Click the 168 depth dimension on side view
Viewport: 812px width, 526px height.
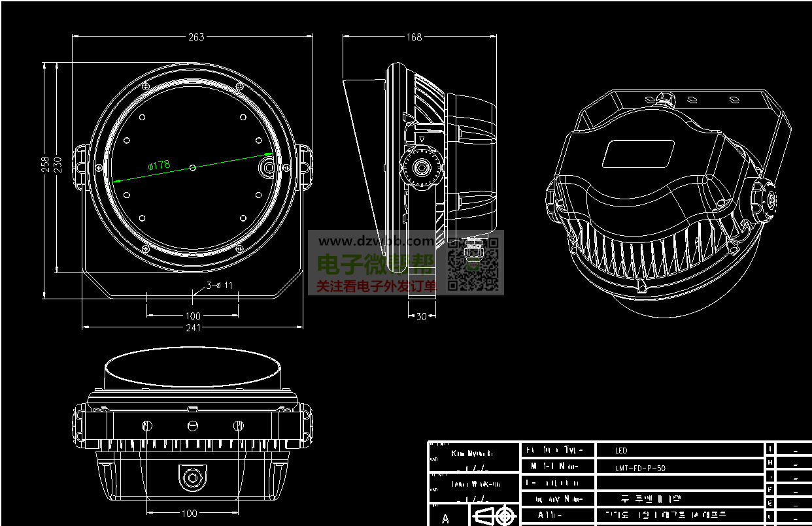(x=414, y=37)
